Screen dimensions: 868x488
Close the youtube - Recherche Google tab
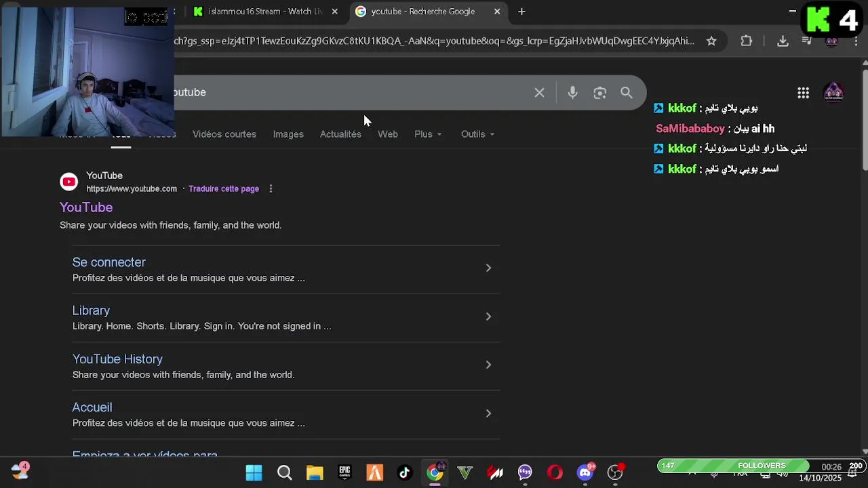tap(497, 12)
